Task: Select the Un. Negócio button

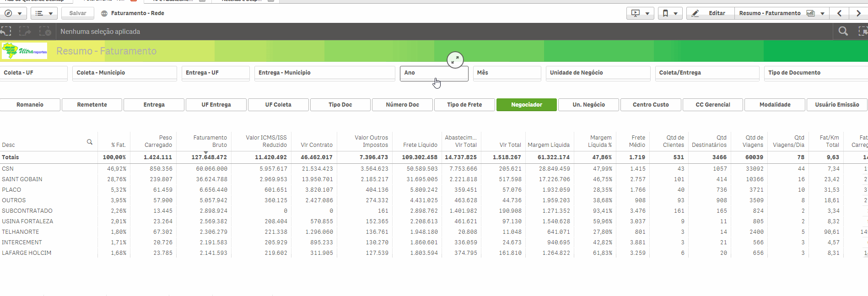Action: point(588,105)
